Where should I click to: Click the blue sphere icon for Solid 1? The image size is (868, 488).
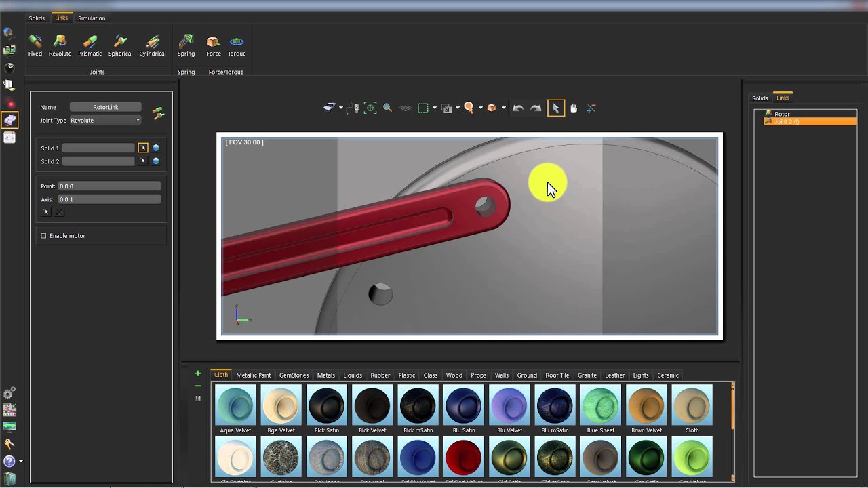[x=156, y=148]
